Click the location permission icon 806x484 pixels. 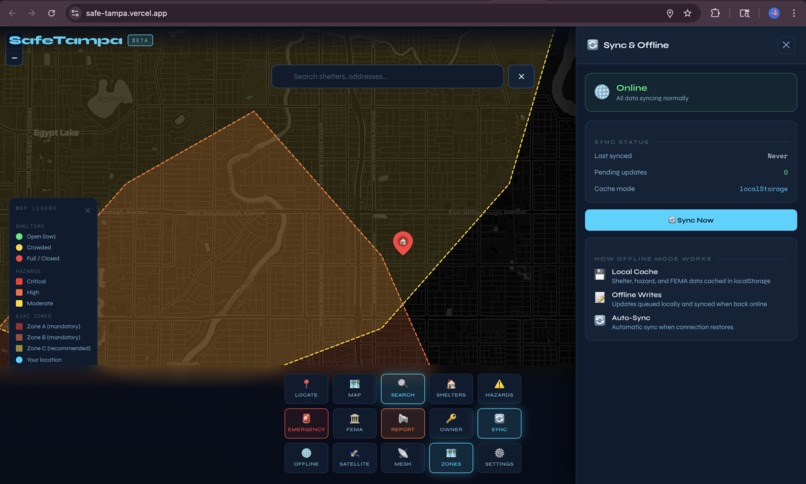(670, 13)
